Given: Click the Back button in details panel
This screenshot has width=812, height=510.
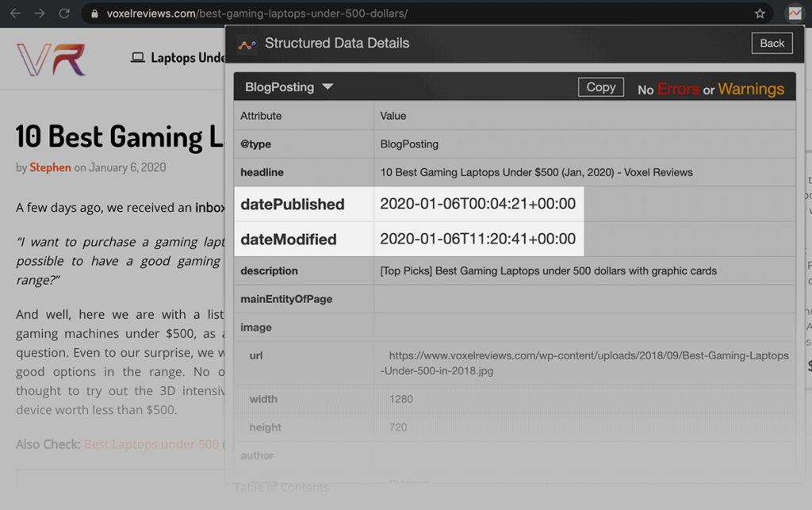Looking at the screenshot, I should [772, 44].
